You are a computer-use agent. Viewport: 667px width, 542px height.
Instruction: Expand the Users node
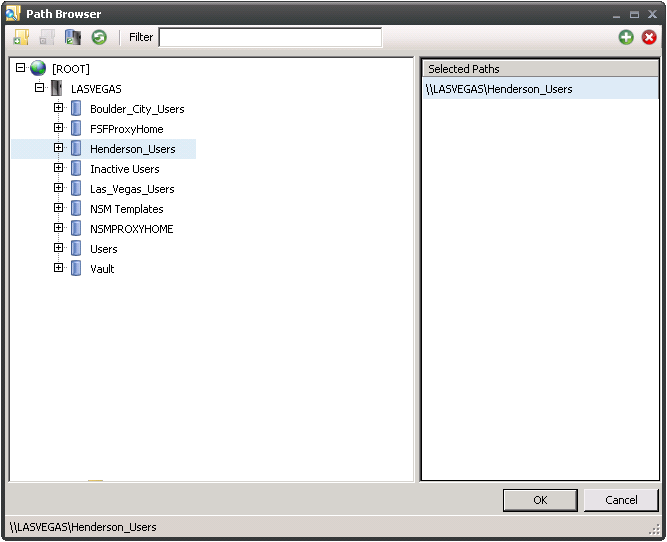pos(58,248)
